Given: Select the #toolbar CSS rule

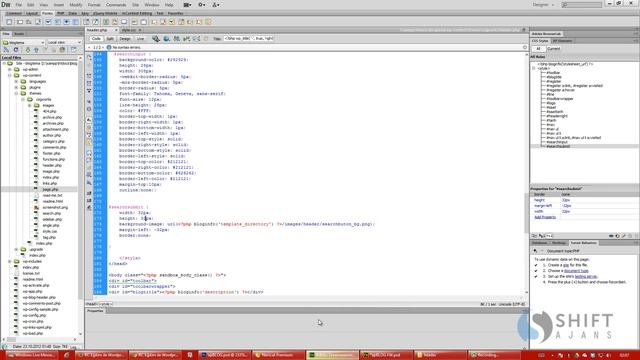Looking at the screenshot, I should 553,73.
